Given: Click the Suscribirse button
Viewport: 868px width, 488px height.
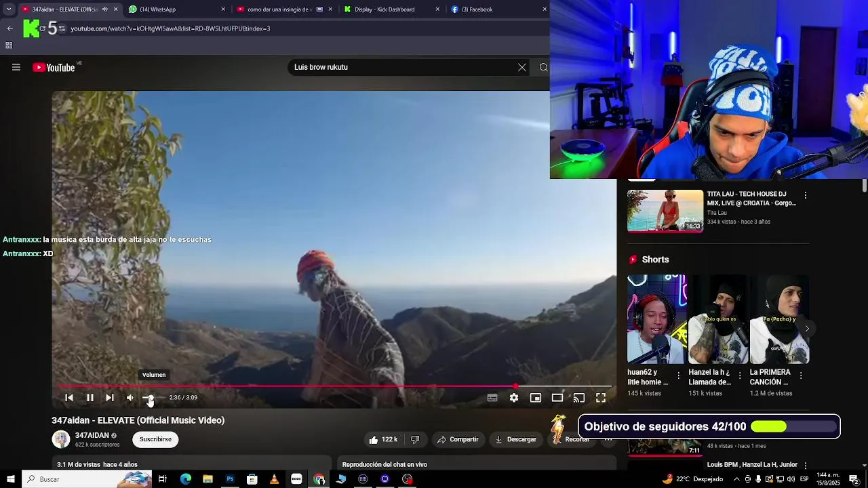Looking at the screenshot, I should 155,439.
